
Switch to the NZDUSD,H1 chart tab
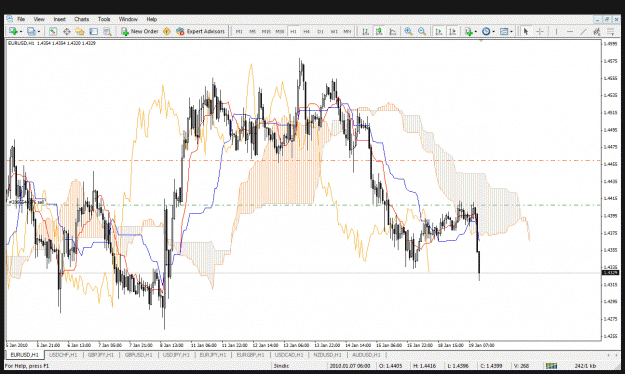[327, 355]
